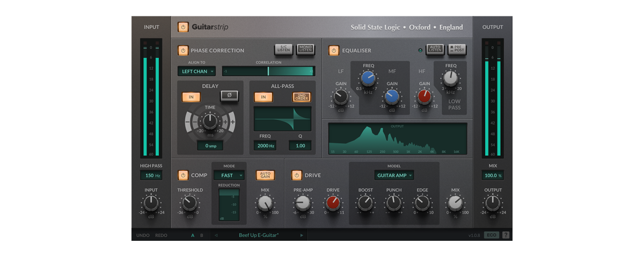The width and height of the screenshot is (644, 258).
Task: Go to next preset arrow
Action: [x=302, y=235]
